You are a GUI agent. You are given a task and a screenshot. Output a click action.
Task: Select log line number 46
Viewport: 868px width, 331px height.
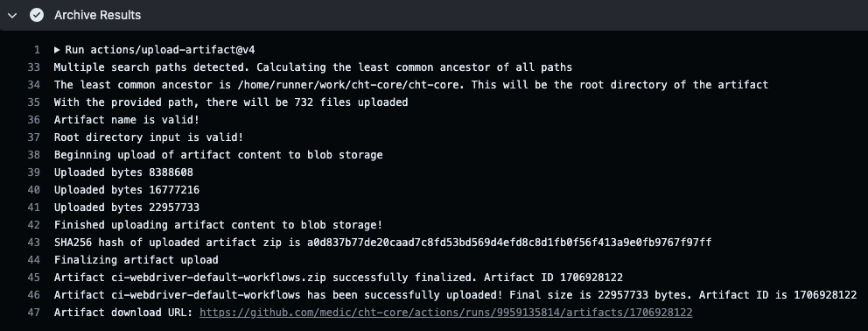(x=34, y=295)
